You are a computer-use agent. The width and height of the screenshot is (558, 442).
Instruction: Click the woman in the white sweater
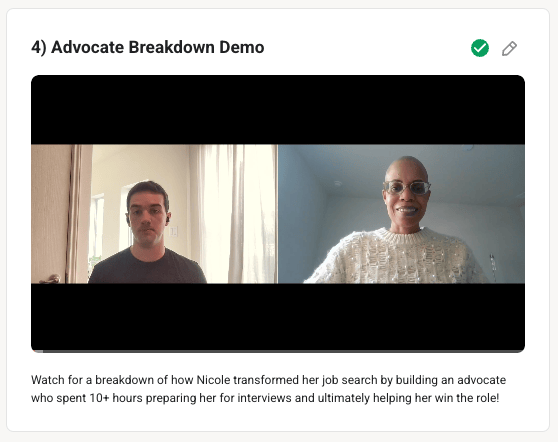(402, 220)
